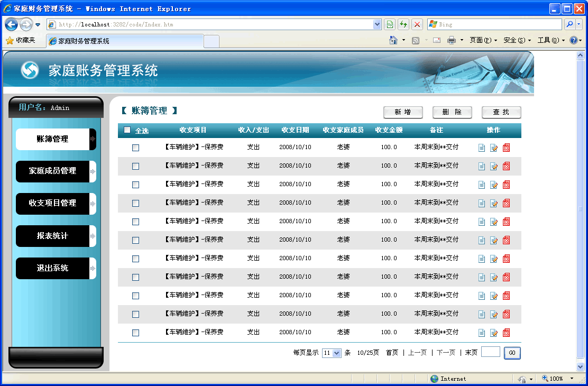Image resolution: width=588 pixels, height=386 pixels.
Task: Edit pencil icon in the third table row
Action: 494,185
